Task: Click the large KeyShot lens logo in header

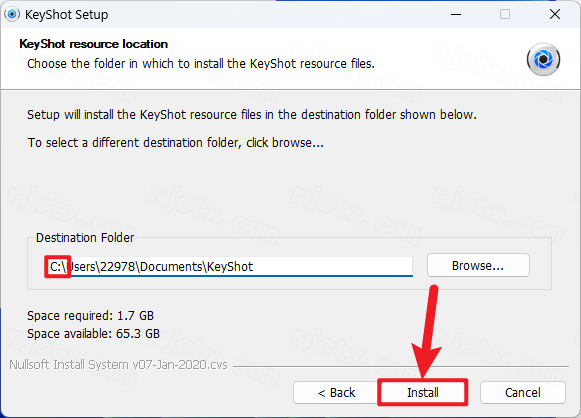Action: (543, 59)
